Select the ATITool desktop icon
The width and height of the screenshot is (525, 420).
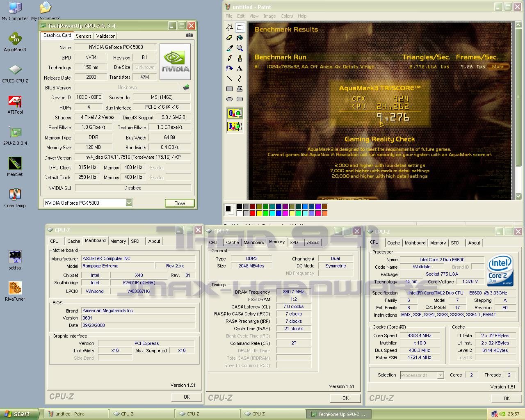pyautogui.click(x=15, y=105)
